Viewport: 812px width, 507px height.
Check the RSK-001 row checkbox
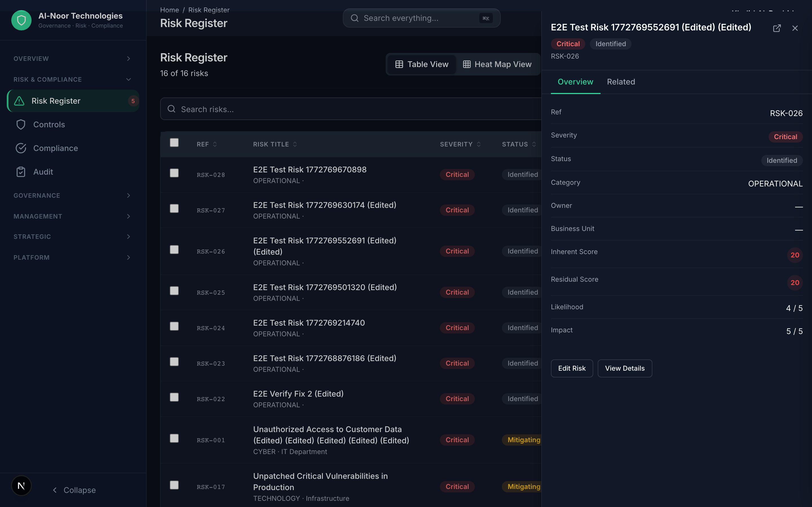174,438
